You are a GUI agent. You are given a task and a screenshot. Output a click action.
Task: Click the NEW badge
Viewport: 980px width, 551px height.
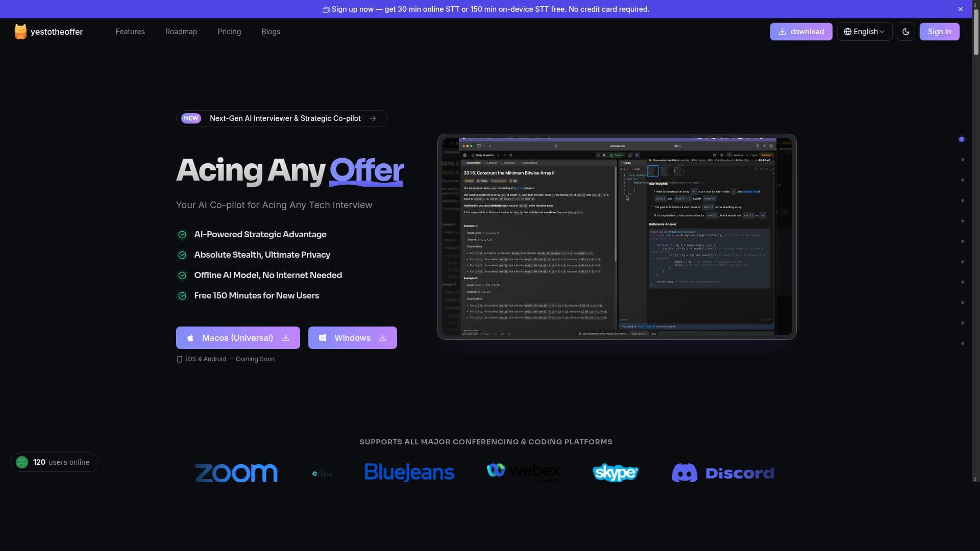191,118
